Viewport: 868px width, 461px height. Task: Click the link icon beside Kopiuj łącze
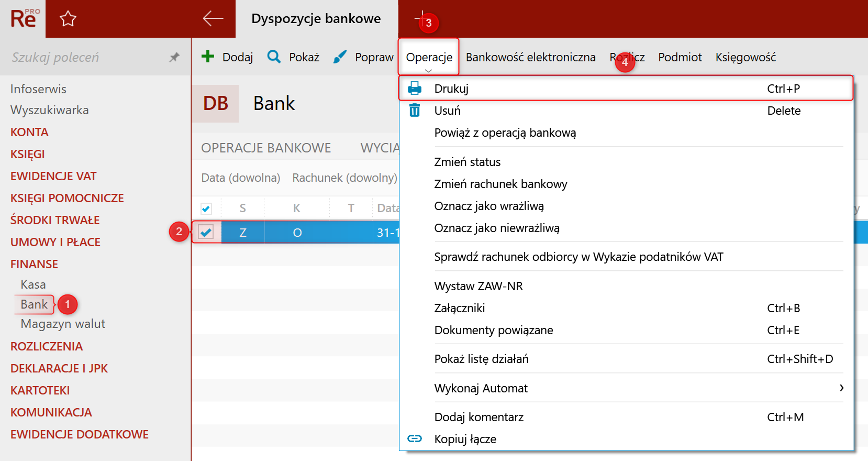[415, 438]
